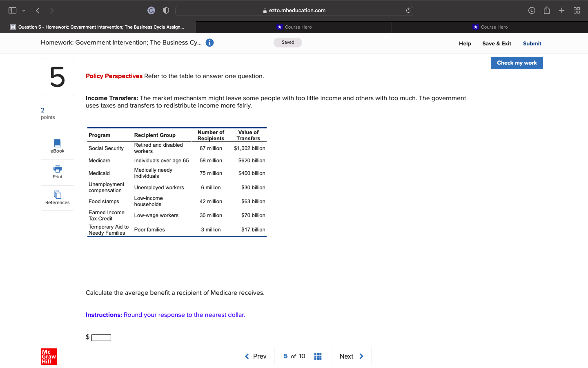
Task: Switch to the Course Hero tab
Action: coord(294,27)
